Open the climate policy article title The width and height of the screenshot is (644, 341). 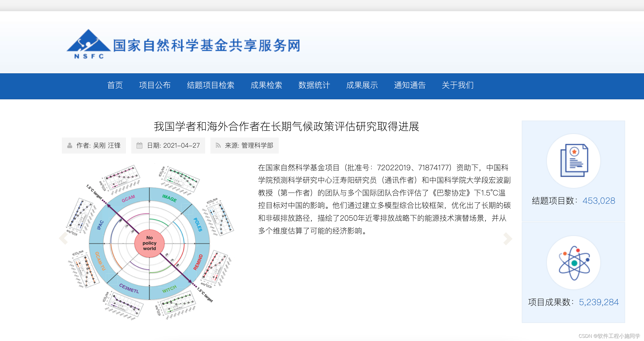point(286,126)
